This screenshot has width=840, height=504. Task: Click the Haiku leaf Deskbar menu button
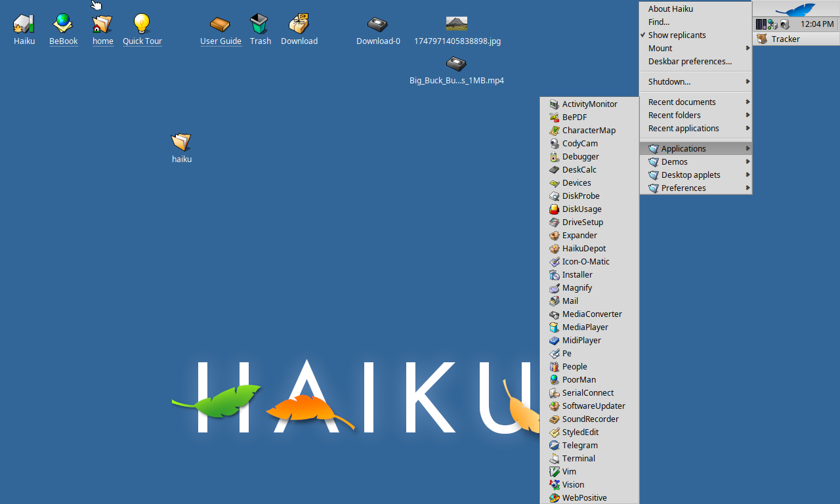pyautogui.click(x=796, y=9)
